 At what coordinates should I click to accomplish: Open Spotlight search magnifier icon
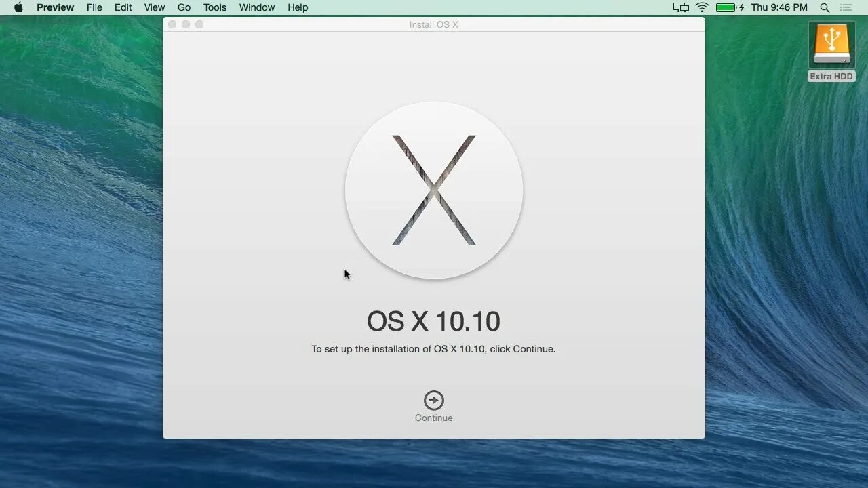pos(825,7)
